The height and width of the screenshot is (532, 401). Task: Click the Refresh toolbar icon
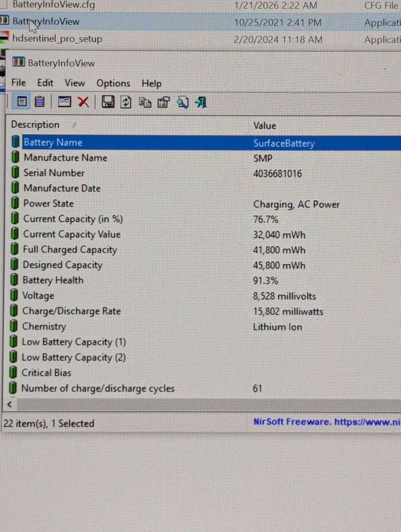tap(125, 102)
